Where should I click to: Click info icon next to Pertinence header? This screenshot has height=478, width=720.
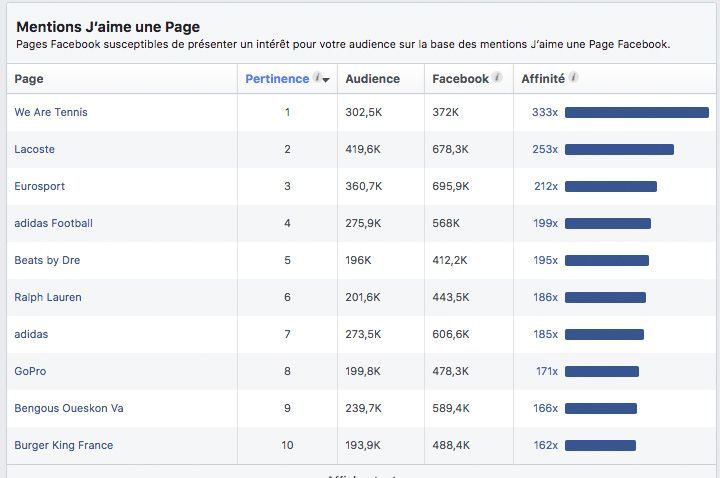point(317,78)
